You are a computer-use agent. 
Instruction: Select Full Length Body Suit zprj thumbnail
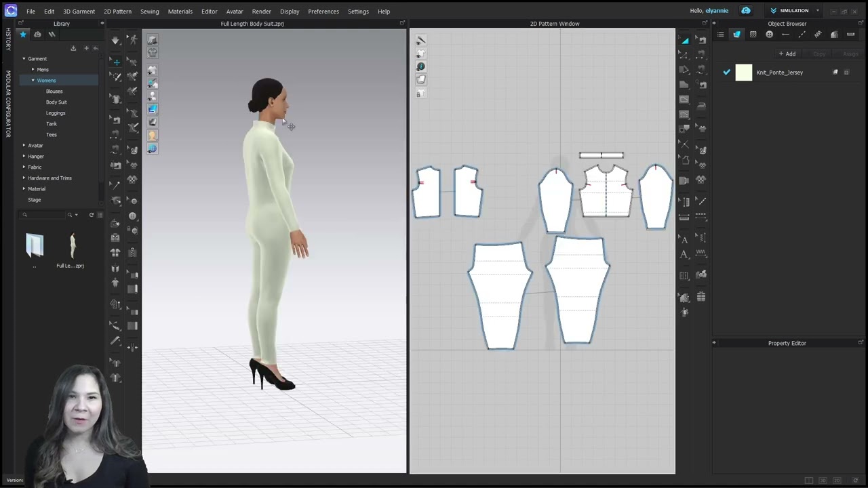71,247
